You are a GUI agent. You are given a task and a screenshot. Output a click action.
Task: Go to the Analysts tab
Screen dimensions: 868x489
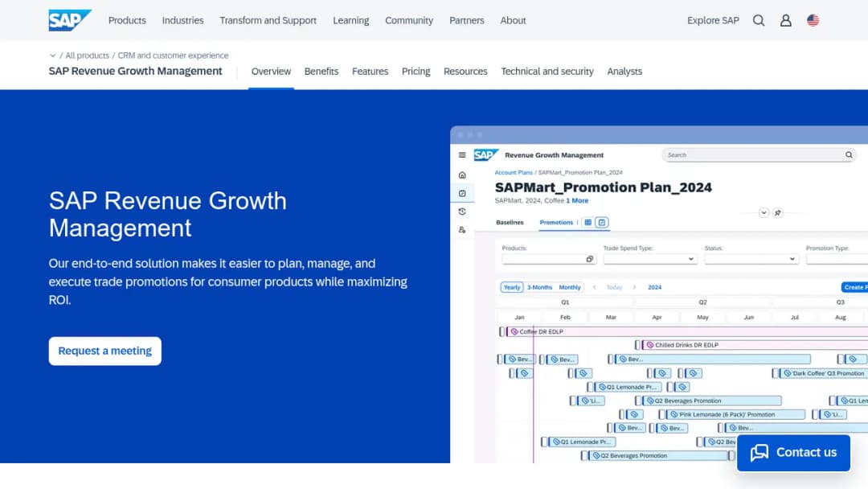pyautogui.click(x=624, y=72)
